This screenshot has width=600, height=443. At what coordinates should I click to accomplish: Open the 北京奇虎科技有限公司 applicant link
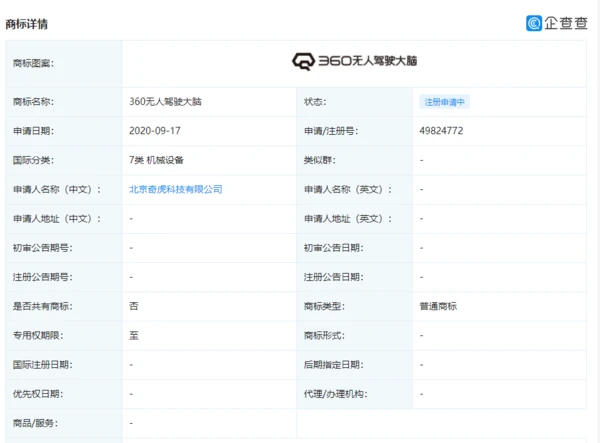point(175,189)
